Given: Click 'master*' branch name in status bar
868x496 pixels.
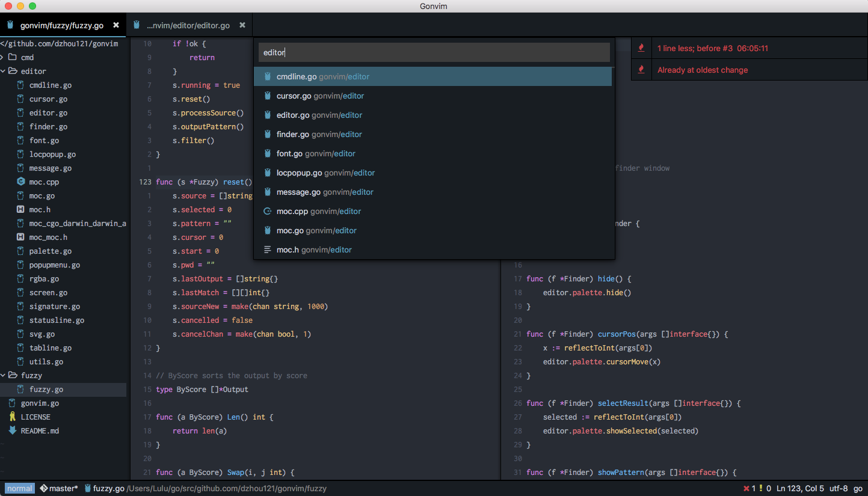Looking at the screenshot, I should 64,489.
